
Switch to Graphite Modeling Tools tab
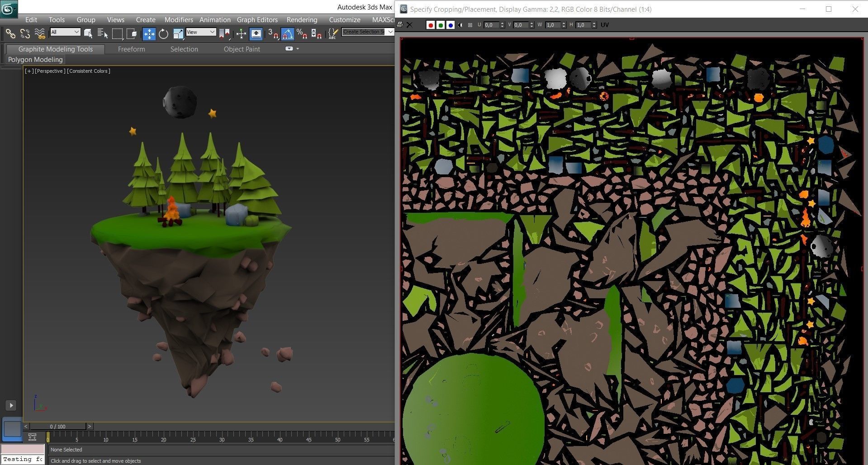coord(55,49)
